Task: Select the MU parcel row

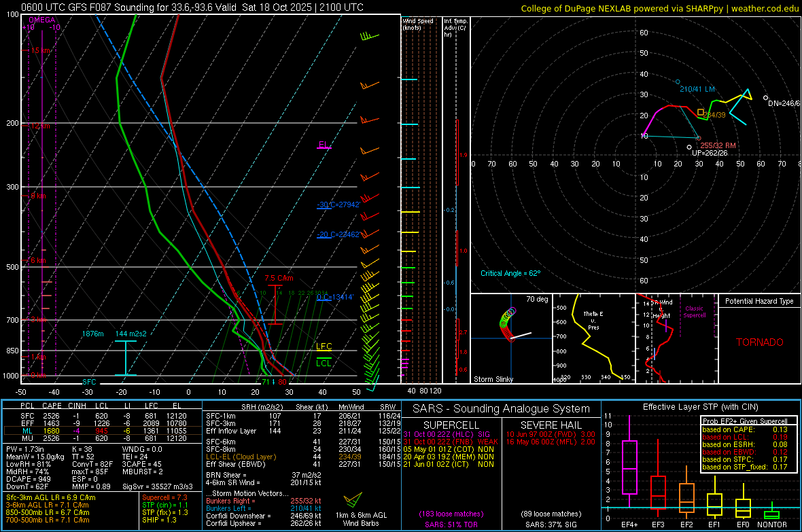Action: pyautogui.click(x=104, y=438)
